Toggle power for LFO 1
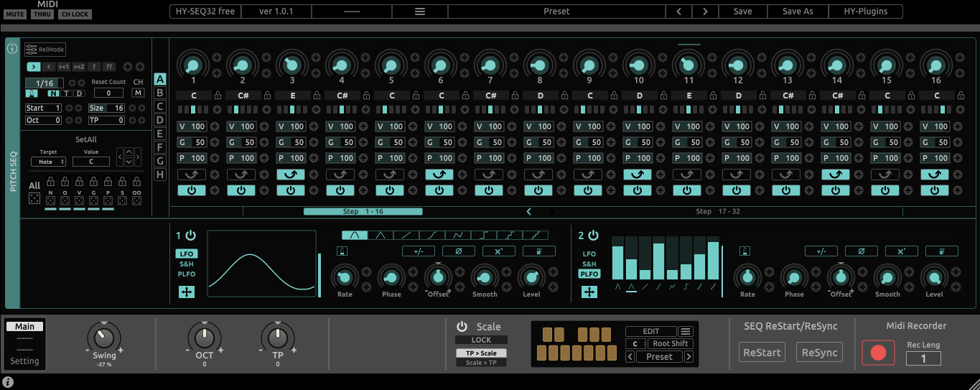 (190, 235)
